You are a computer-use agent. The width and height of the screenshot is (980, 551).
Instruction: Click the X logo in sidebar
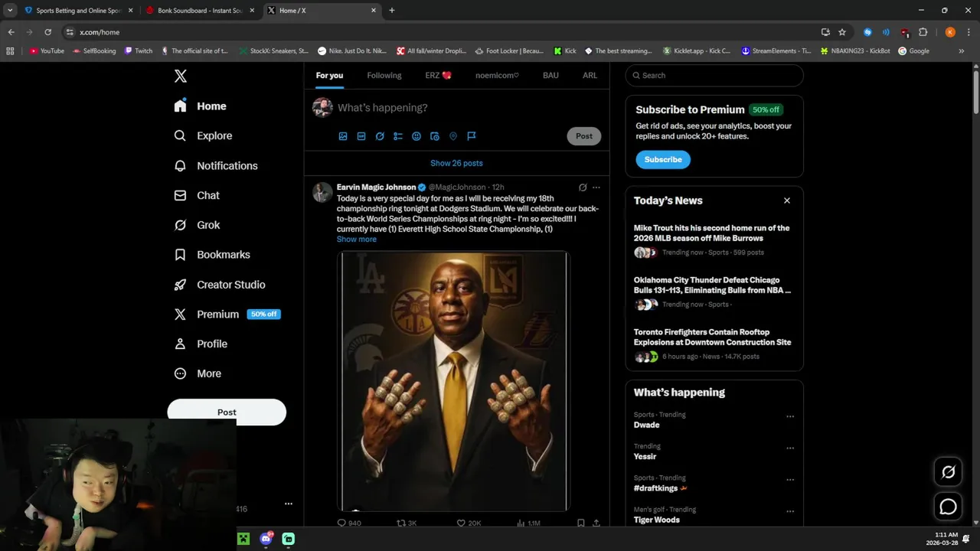180,76
